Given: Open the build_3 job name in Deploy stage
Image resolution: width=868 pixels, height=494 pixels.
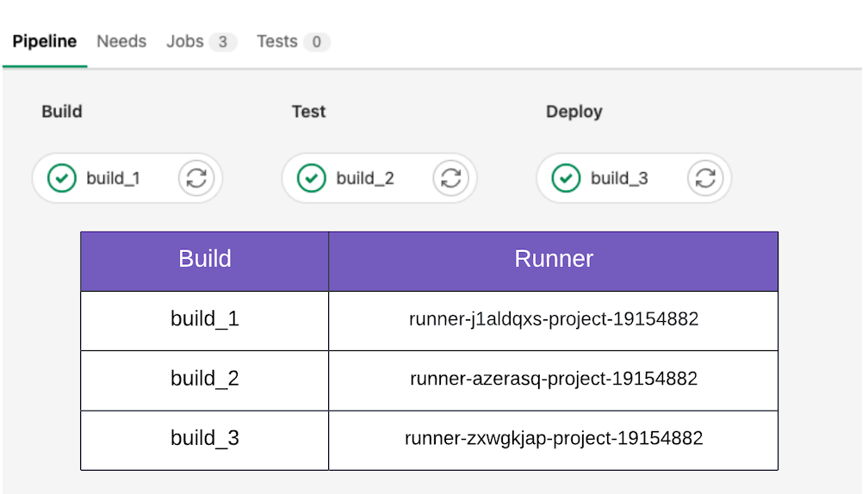Looking at the screenshot, I should coord(619,179).
